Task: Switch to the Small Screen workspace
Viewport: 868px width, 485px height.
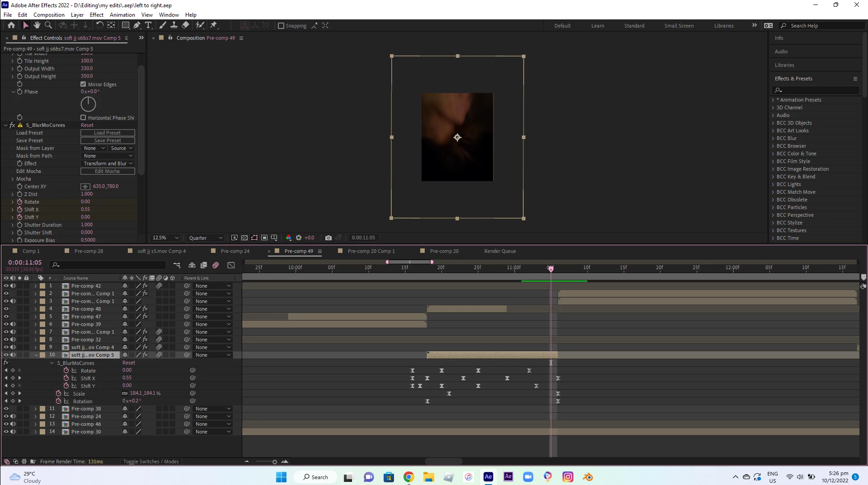Action: [679, 26]
